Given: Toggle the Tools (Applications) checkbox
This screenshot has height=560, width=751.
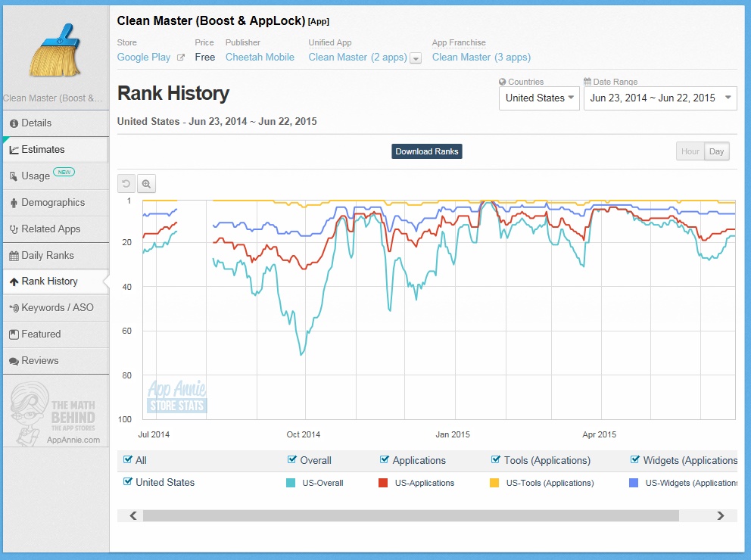Looking at the screenshot, I should point(496,459).
